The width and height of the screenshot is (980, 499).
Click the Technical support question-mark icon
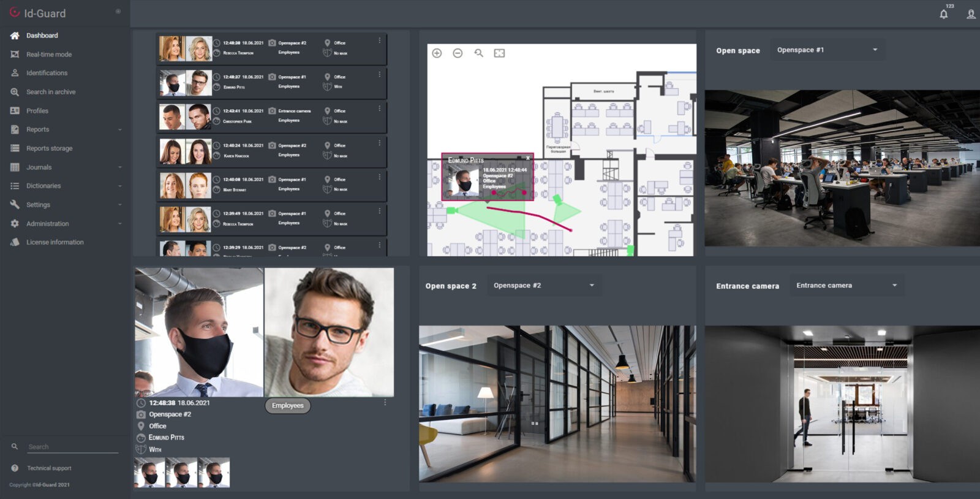click(x=15, y=468)
